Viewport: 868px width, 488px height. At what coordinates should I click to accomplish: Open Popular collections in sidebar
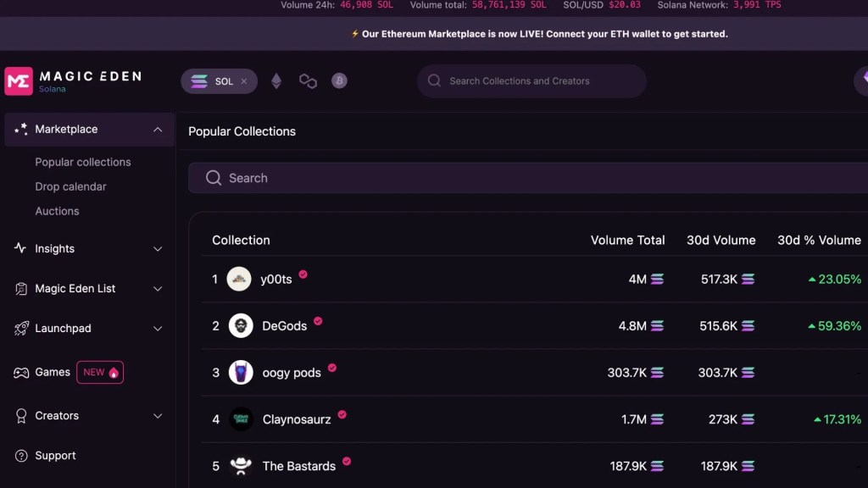[83, 162]
